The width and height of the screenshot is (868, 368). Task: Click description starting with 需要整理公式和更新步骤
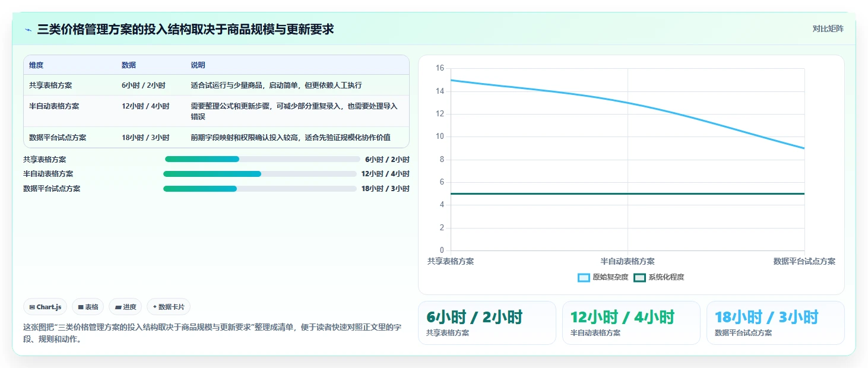[294, 111]
